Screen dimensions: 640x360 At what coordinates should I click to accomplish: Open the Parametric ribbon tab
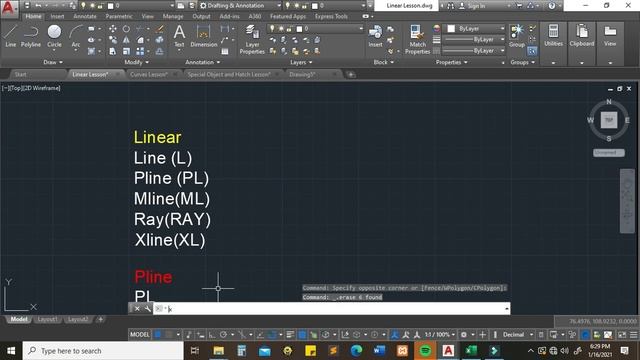pos(119,16)
